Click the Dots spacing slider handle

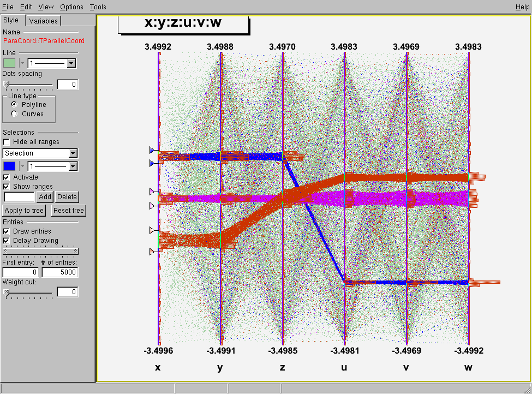6,84
